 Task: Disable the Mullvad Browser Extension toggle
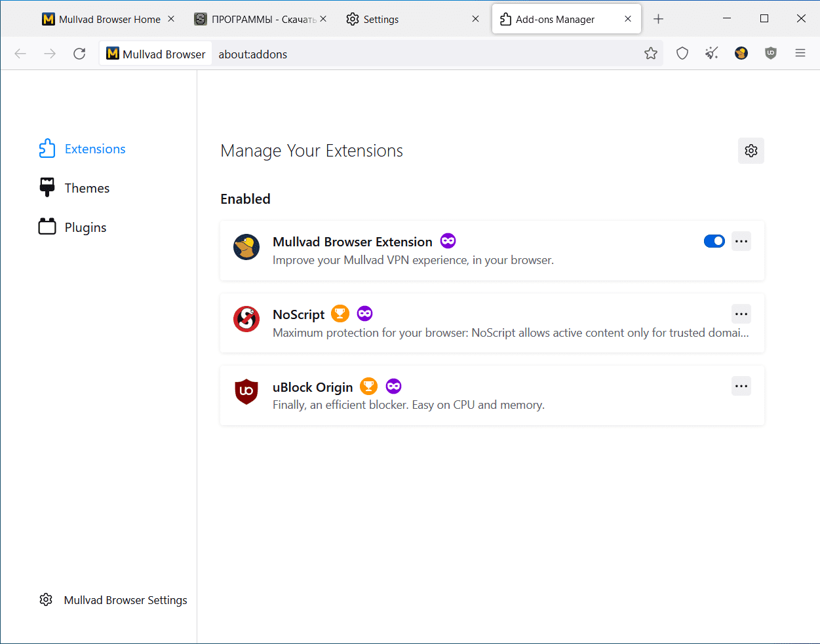point(714,241)
